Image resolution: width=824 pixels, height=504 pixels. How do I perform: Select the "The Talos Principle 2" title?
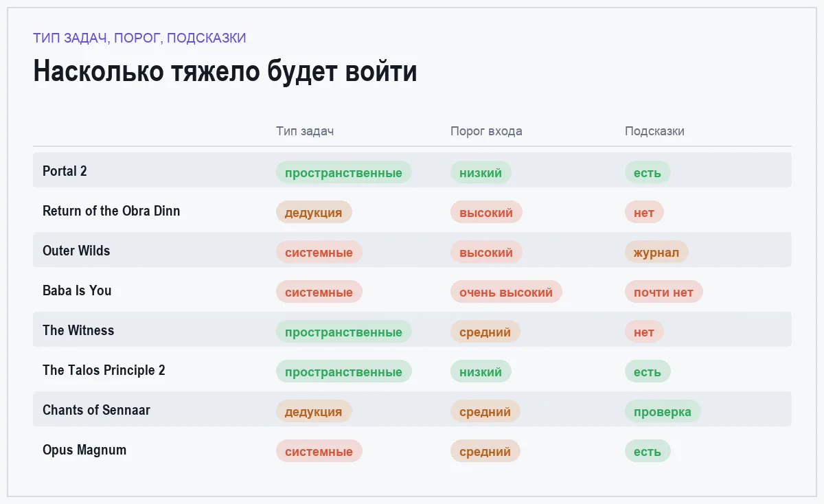coord(104,370)
